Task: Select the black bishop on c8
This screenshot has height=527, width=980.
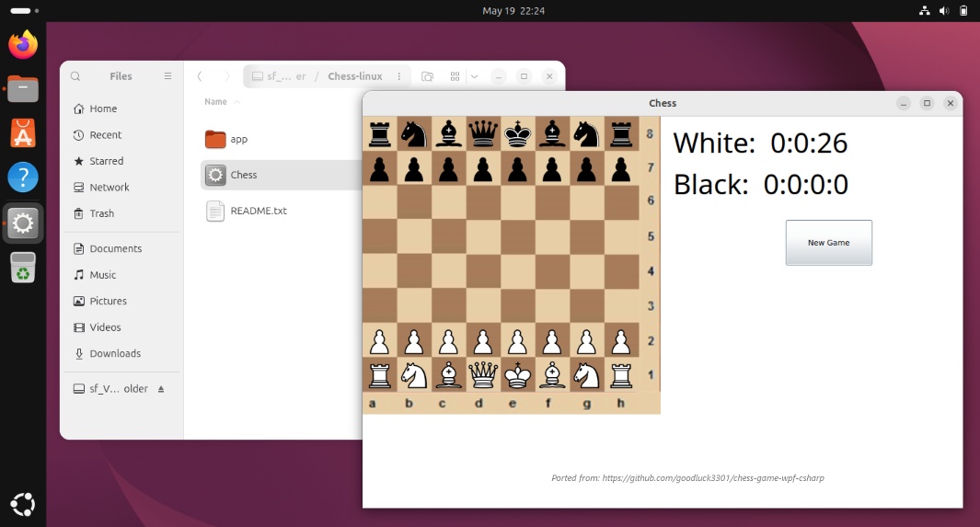Action: pyautogui.click(x=449, y=133)
